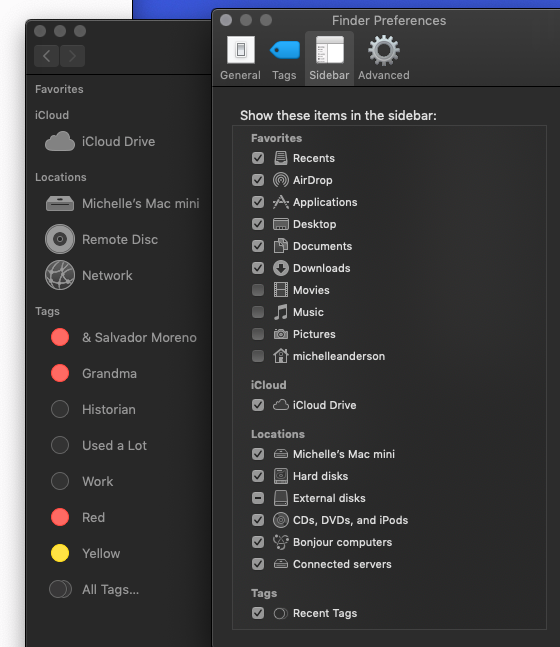The width and height of the screenshot is (560, 647).
Task: Expand the Favorites section header in the sidebar
Action: [x=59, y=89]
